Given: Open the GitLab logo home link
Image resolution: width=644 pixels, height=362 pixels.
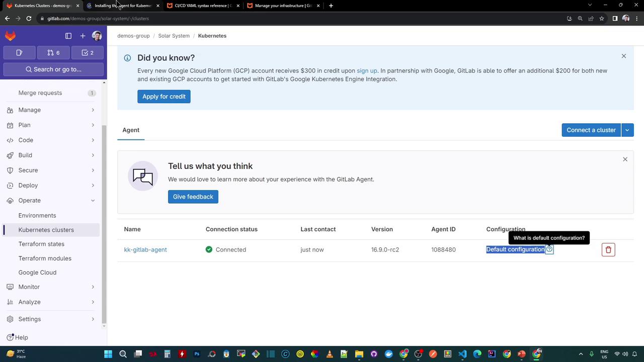Looking at the screenshot, I should point(11,36).
